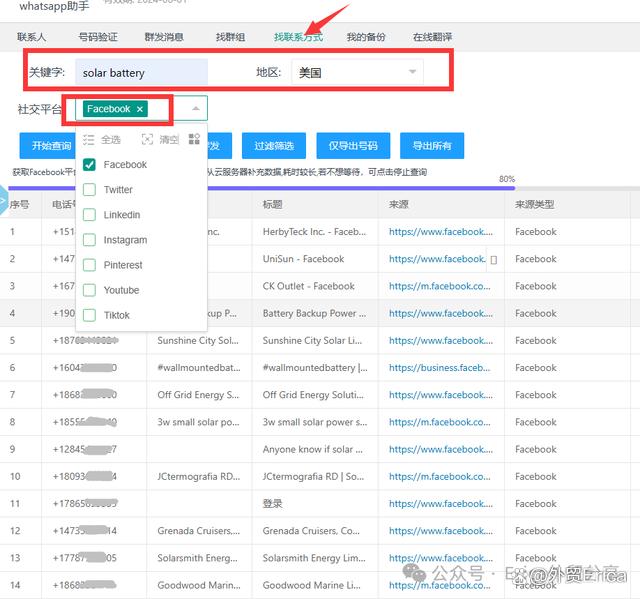Click the 仅导出号码 button
The width and height of the screenshot is (640, 599).
point(353,146)
